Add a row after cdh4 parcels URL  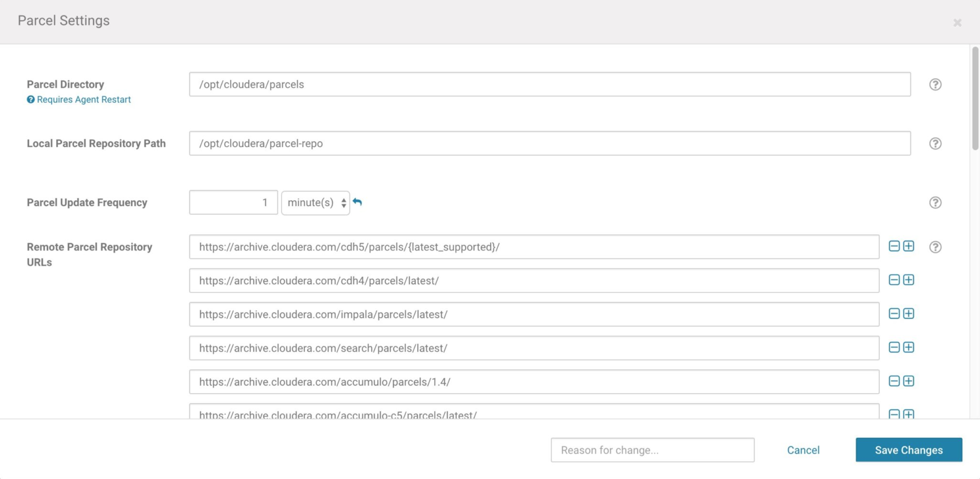pyautogui.click(x=908, y=280)
